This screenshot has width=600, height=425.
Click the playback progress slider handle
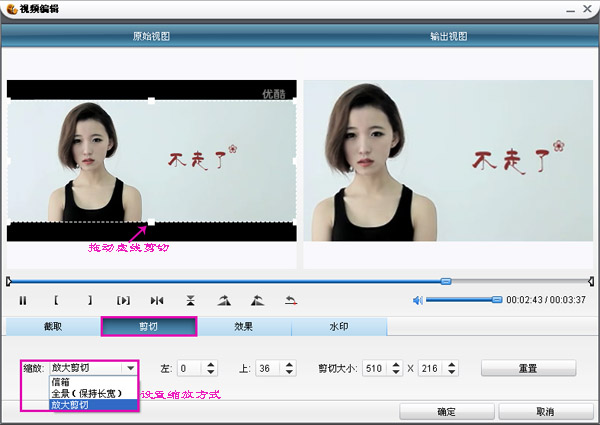pyautogui.click(x=446, y=282)
